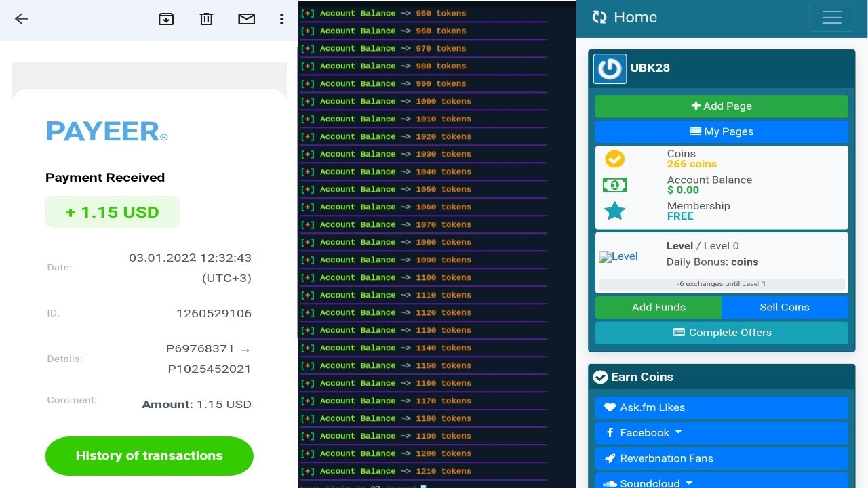Open the three-dot more options menu

click(x=281, y=19)
